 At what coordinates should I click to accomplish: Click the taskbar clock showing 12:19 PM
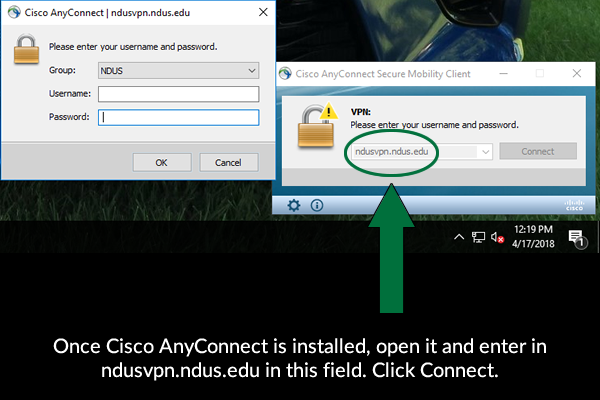click(x=533, y=236)
